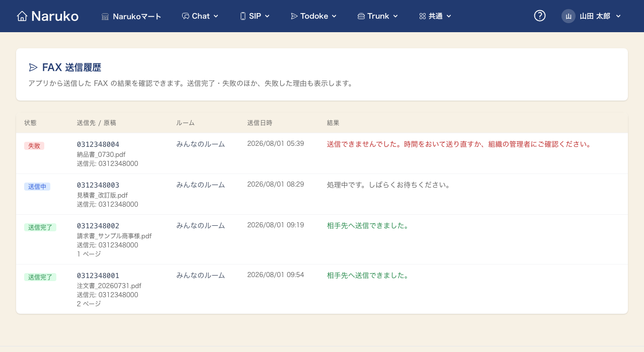The height and width of the screenshot is (352, 644).
Task: Open the 山田 太郎 account menu
Action: (x=592, y=16)
